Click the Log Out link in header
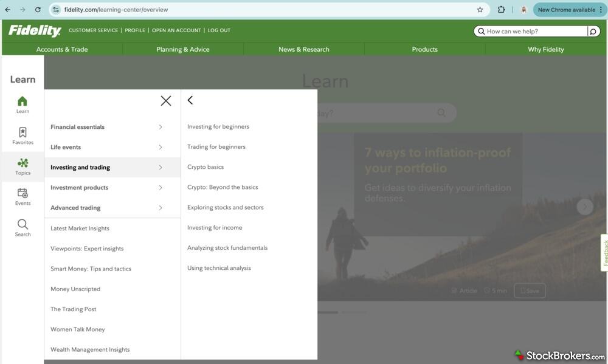The width and height of the screenshot is (608, 364). coord(219,30)
